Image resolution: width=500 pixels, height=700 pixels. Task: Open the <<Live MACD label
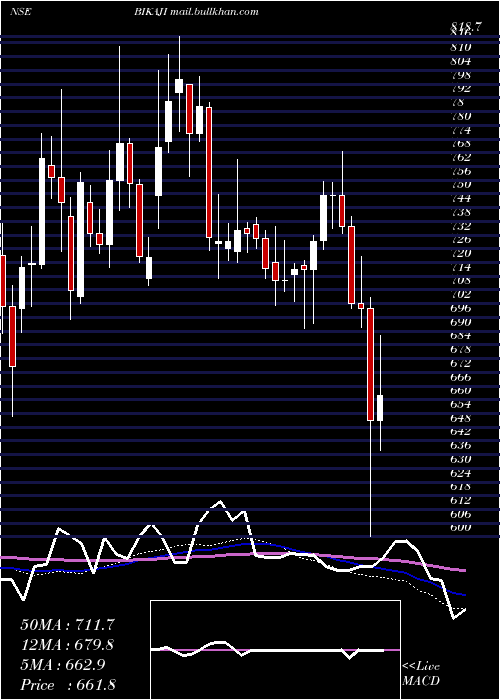(421, 673)
